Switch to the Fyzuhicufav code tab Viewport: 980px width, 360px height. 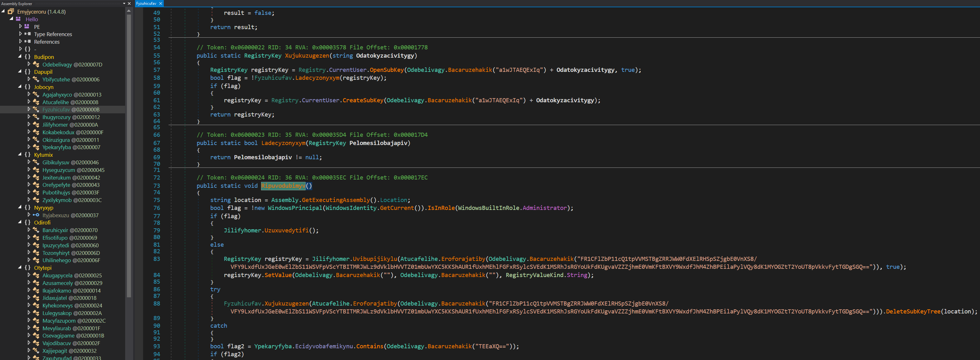146,3
